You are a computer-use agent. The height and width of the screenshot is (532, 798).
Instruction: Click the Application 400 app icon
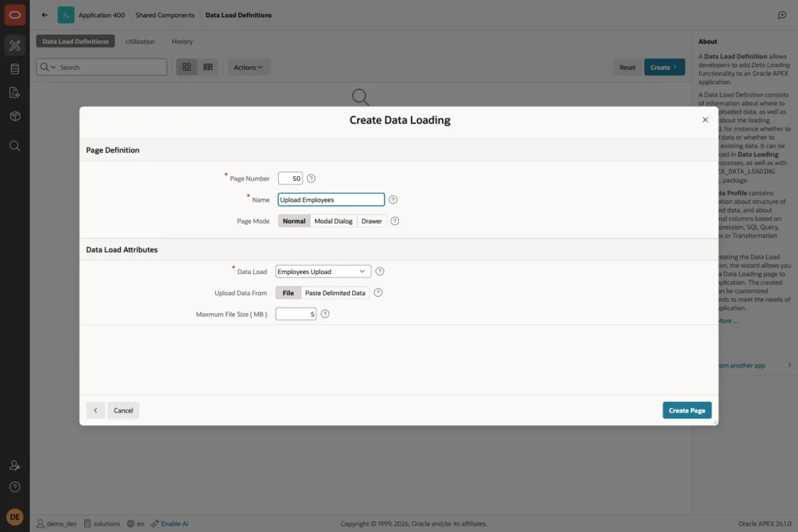(x=65, y=15)
